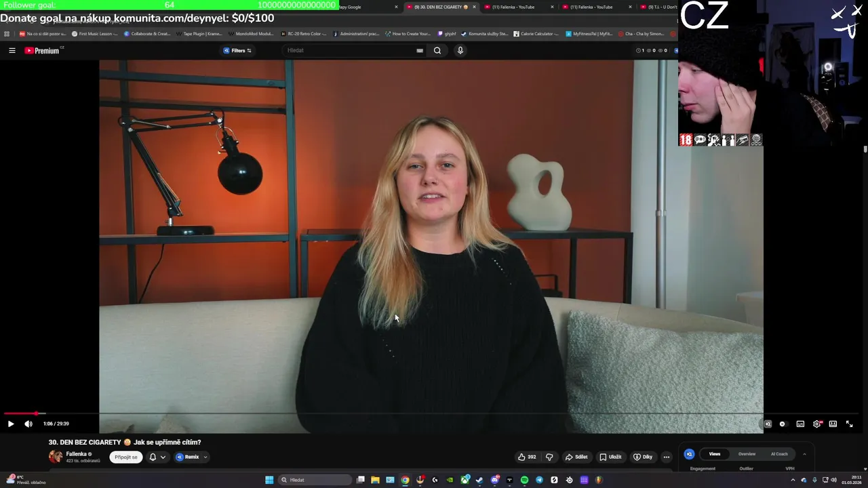The image size is (868, 488).
Task: Save video with Uložit button
Action: tap(610, 457)
